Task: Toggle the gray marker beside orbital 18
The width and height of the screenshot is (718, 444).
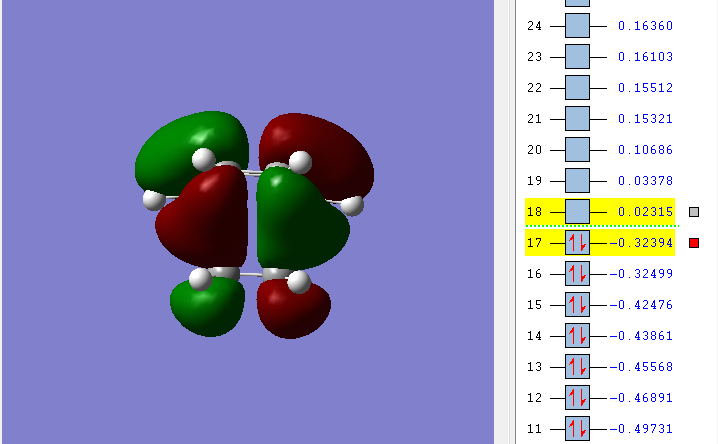Action: coord(694,212)
